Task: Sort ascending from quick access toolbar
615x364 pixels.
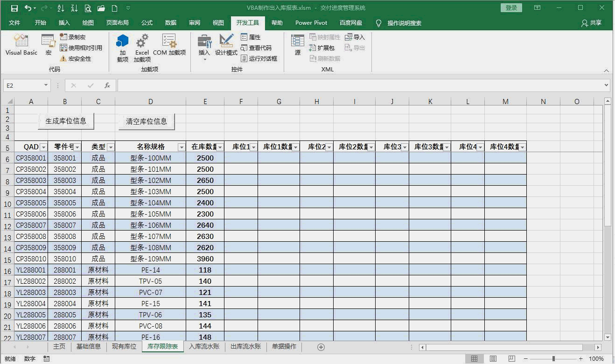Action: tap(61, 8)
